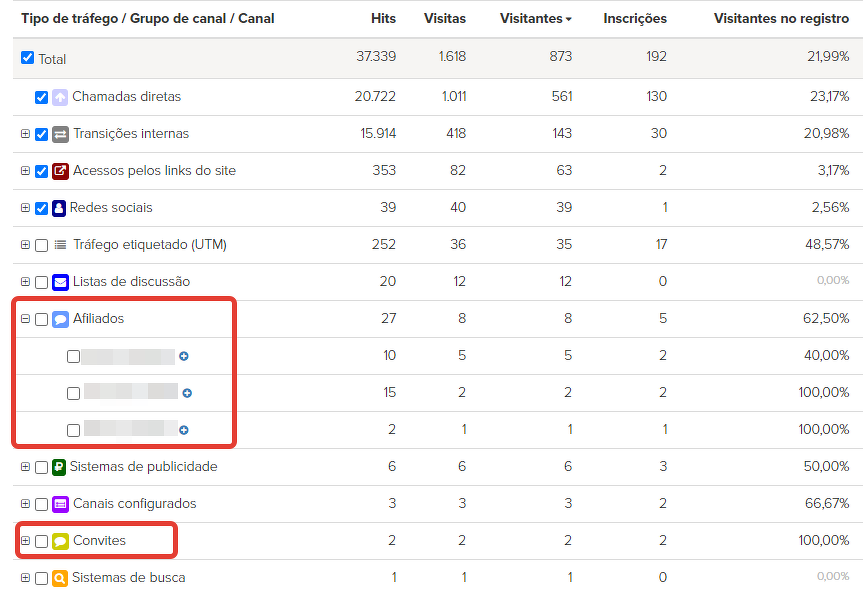This screenshot has width=863, height=600.
Task: Click the Transições internas arrows icon
Action: tap(60, 134)
